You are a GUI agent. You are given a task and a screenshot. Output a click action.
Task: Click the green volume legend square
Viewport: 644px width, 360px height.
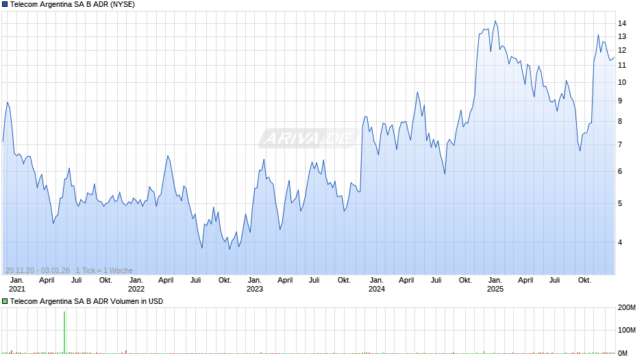click(x=5, y=301)
